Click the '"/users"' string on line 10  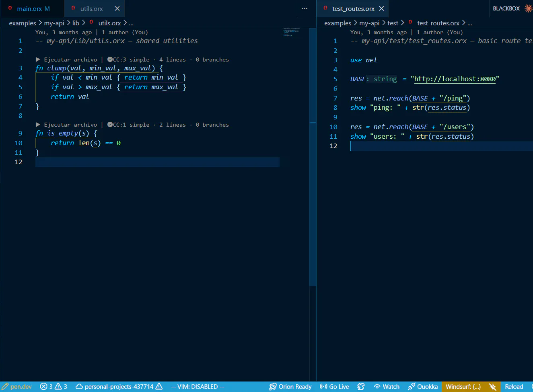[455, 127]
